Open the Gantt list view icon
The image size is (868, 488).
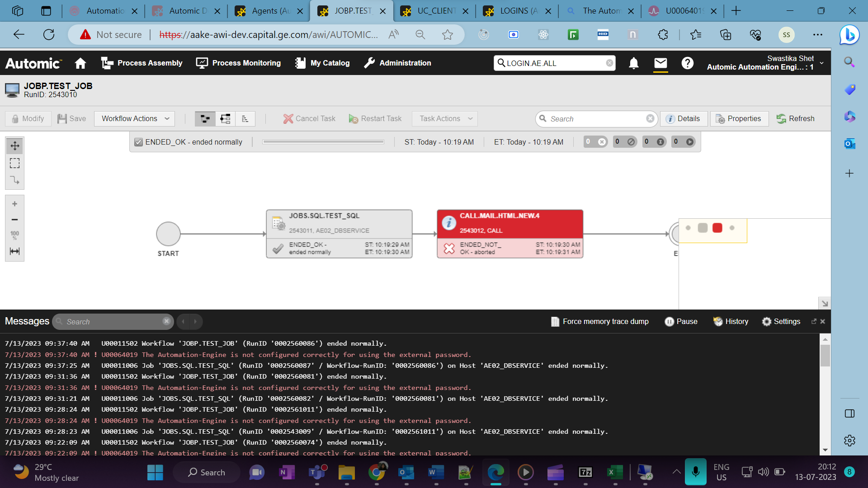click(x=245, y=118)
